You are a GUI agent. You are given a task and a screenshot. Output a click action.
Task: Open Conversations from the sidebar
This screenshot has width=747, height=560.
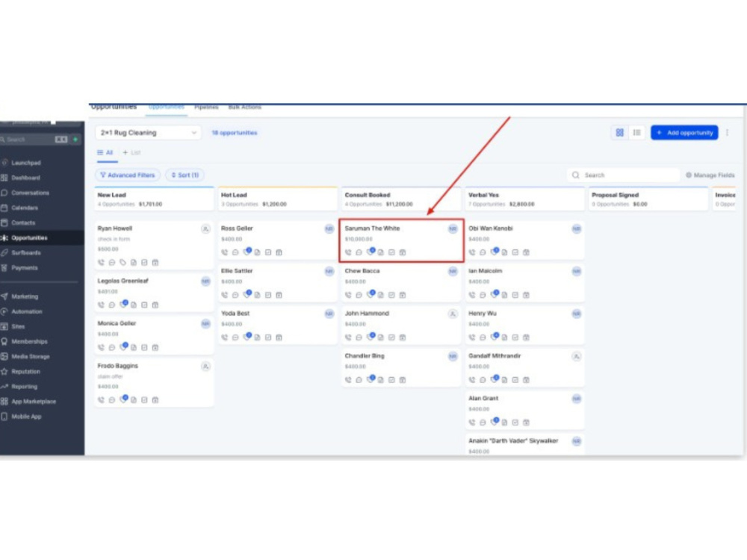click(30, 193)
